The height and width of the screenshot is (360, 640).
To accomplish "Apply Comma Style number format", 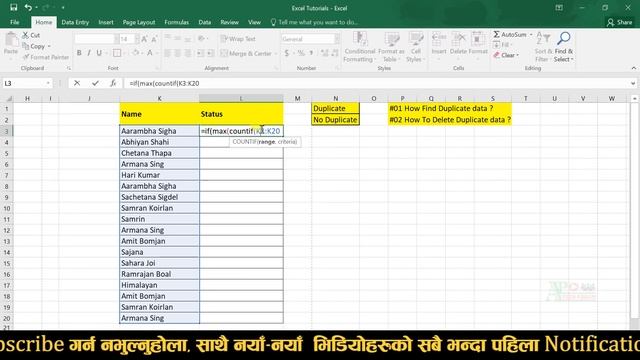I will click(x=311, y=53).
